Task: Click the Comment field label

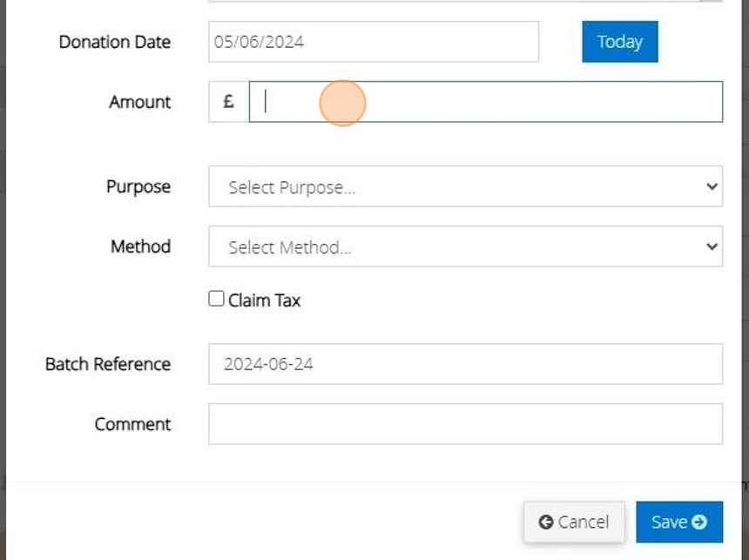Action: pyautogui.click(x=132, y=424)
